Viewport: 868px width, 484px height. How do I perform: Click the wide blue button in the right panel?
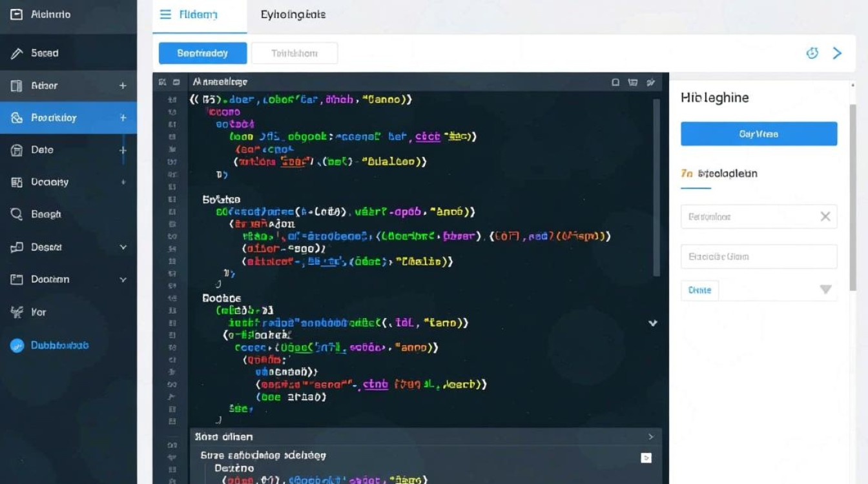(759, 134)
